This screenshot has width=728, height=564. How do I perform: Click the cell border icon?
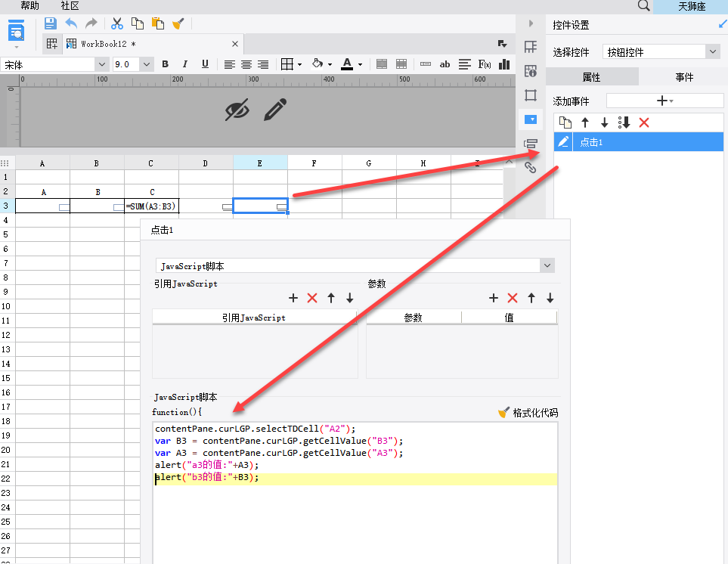287,64
